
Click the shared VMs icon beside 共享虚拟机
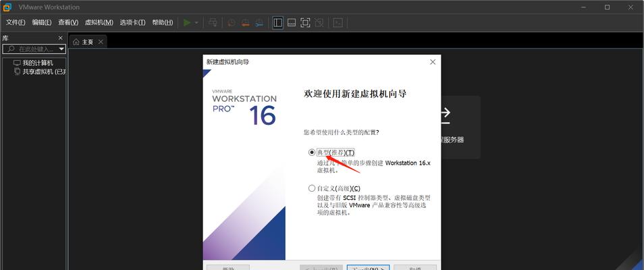(x=17, y=72)
